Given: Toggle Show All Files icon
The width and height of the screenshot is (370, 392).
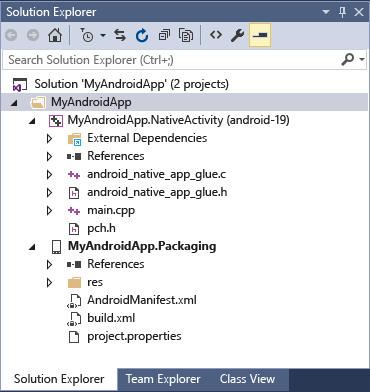Looking at the screenshot, I should coord(186,35).
